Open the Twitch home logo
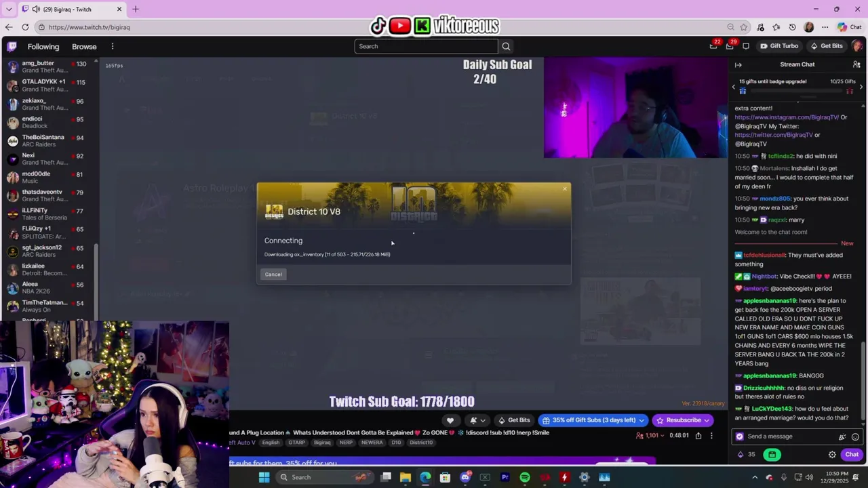Screen dimensions: 868x488 [12, 46]
